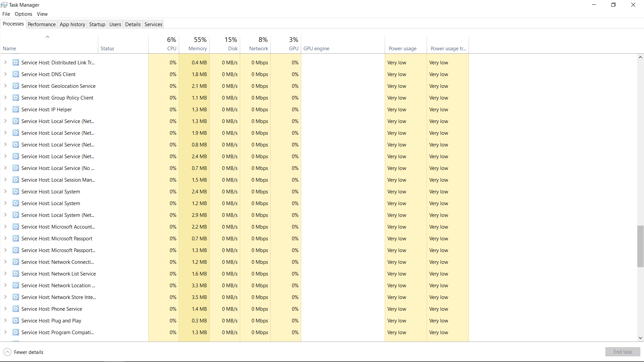
Task: Click the gear icon beside Geolocation Service
Action: click(x=16, y=86)
